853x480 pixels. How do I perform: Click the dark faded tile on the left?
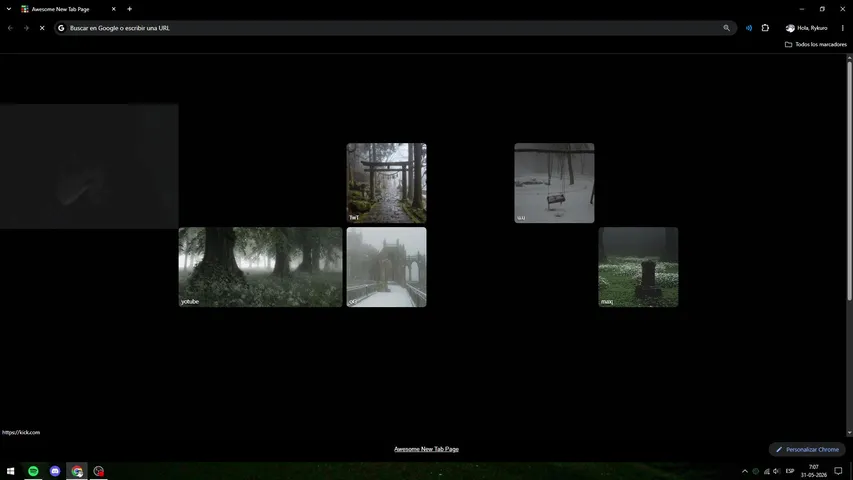[89, 166]
